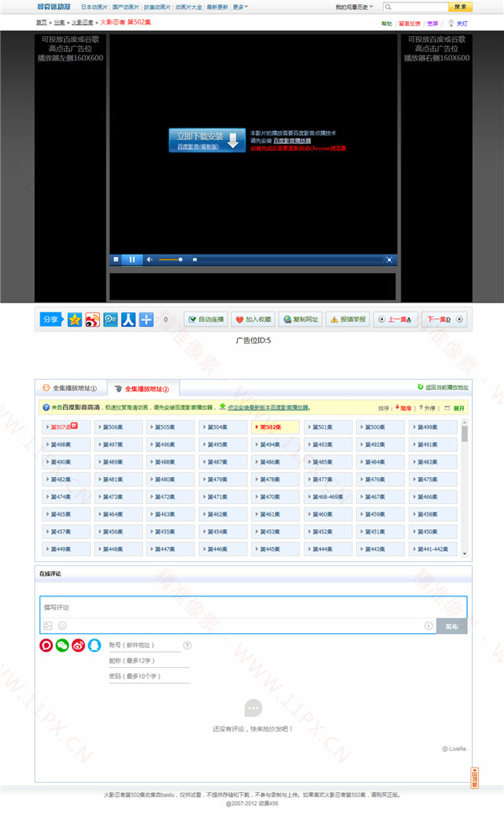Click 加入收藏 to add to favorites
Screen dimensions: 504x819
click(254, 319)
